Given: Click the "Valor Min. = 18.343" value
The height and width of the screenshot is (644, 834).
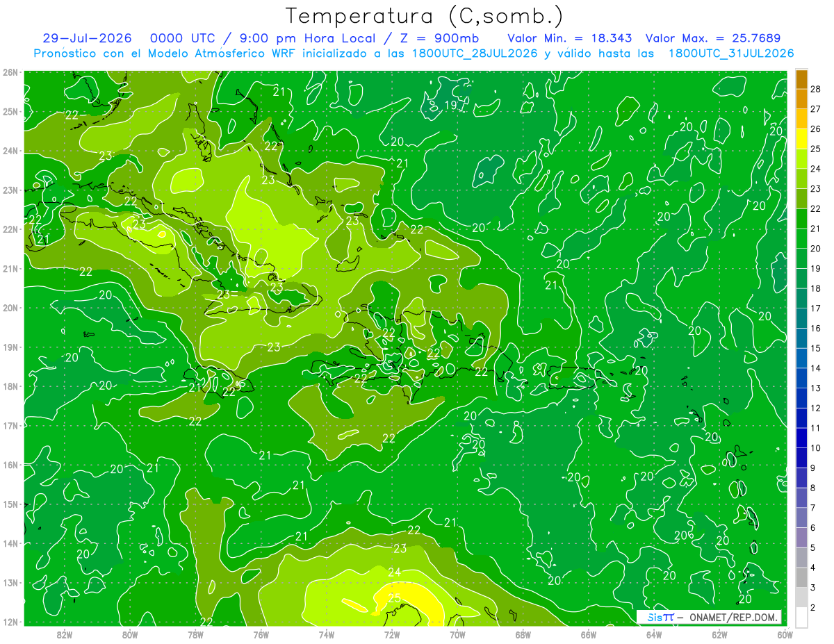Looking at the screenshot, I should pos(570,38).
